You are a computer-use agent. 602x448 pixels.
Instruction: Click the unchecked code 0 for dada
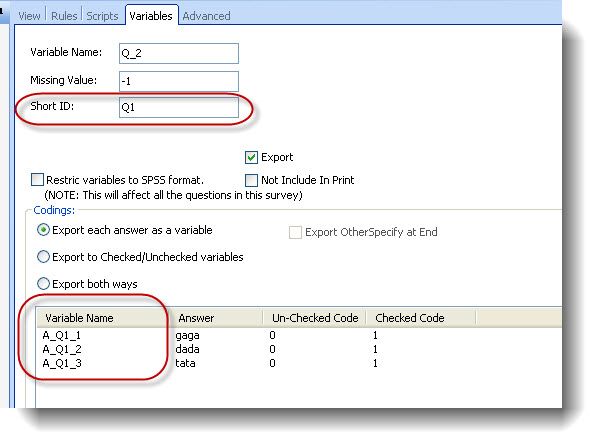point(272,349)
